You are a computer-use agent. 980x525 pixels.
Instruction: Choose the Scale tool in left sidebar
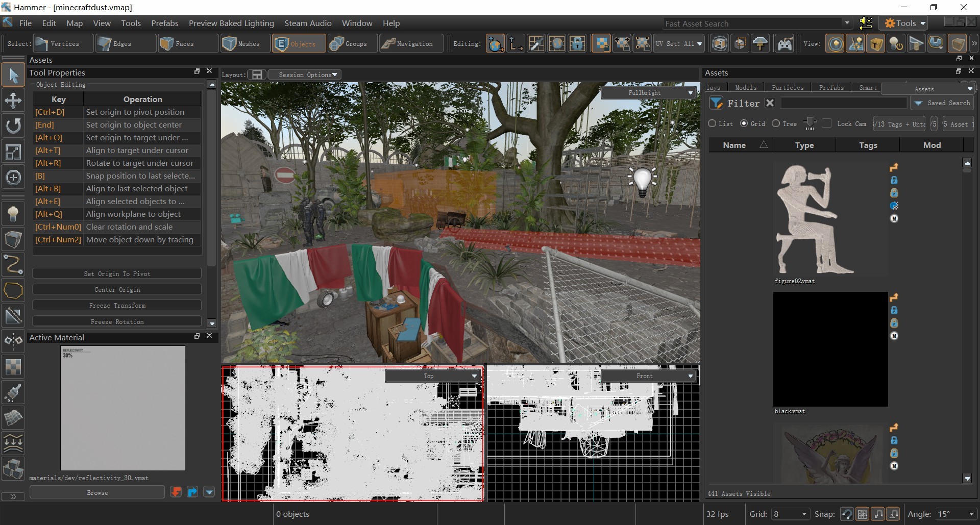pyautogui.click(x=13, y=152)
